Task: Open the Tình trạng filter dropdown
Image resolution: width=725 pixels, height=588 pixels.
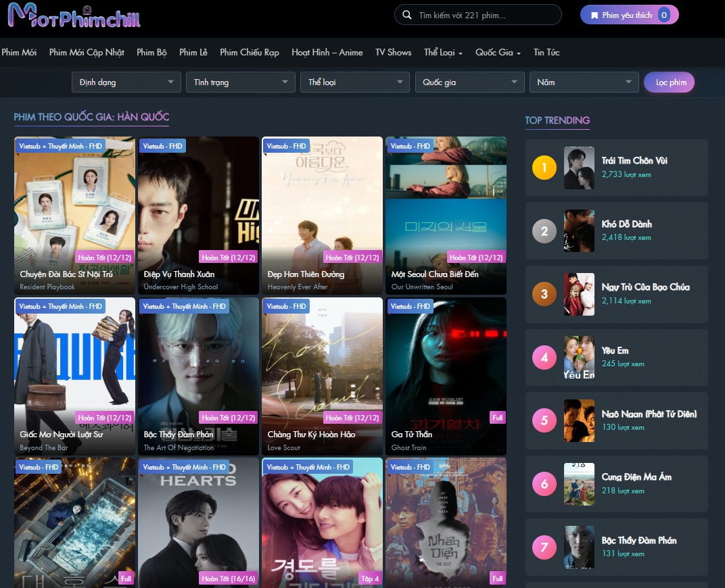Action: tap(240, 82)
